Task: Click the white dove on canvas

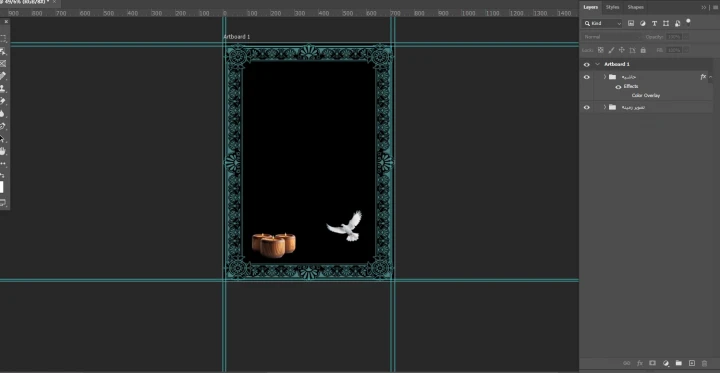Action: pos(344,226)
